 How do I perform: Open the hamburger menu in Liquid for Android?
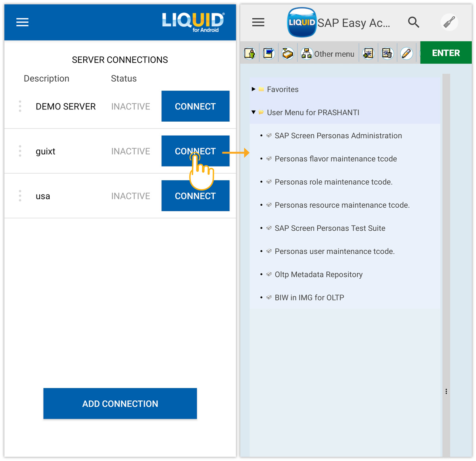point(22,22)
